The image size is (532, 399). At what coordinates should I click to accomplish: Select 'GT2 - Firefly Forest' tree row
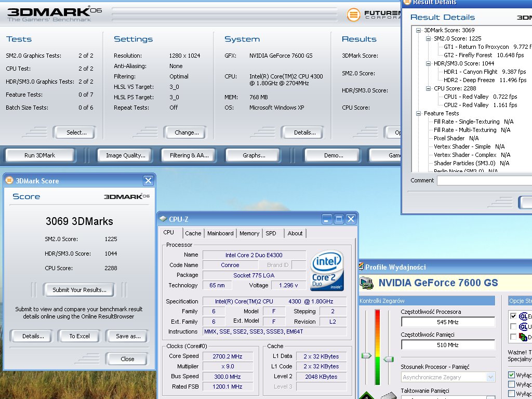coord(484,55)
